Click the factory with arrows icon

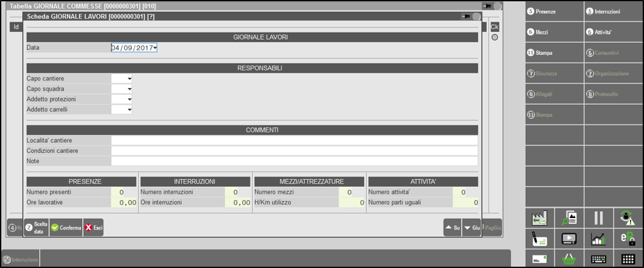pos(540,218)
